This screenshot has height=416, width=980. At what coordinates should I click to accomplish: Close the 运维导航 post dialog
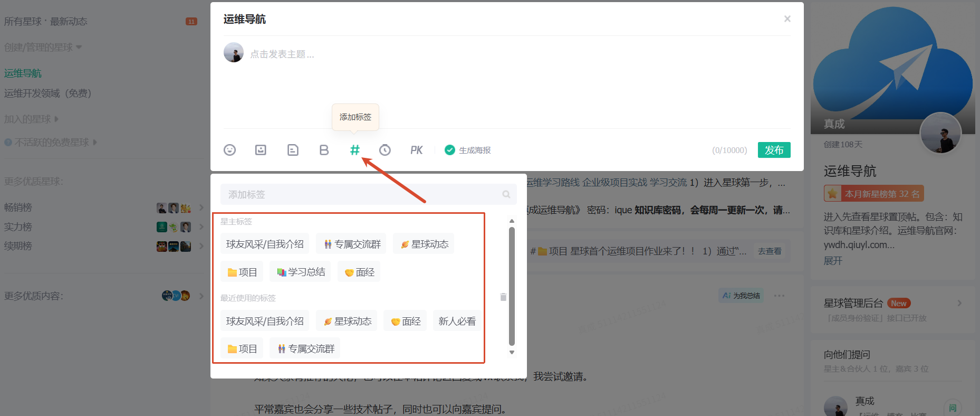[x=787, y=19]
